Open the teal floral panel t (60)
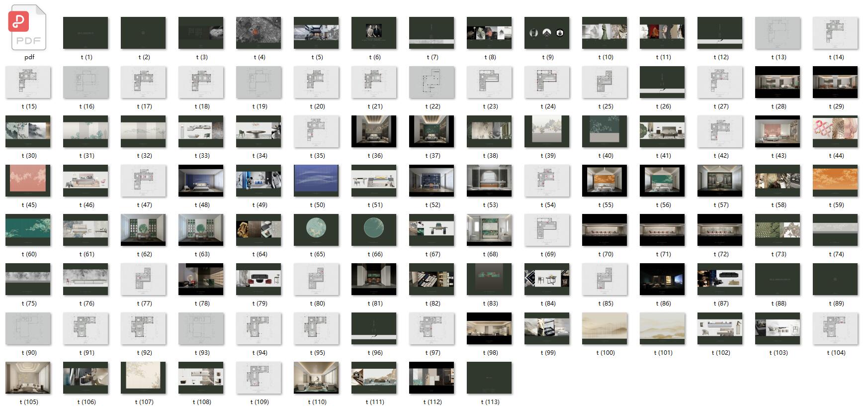Viewport: 868px width, 415px height. point(28,230)
